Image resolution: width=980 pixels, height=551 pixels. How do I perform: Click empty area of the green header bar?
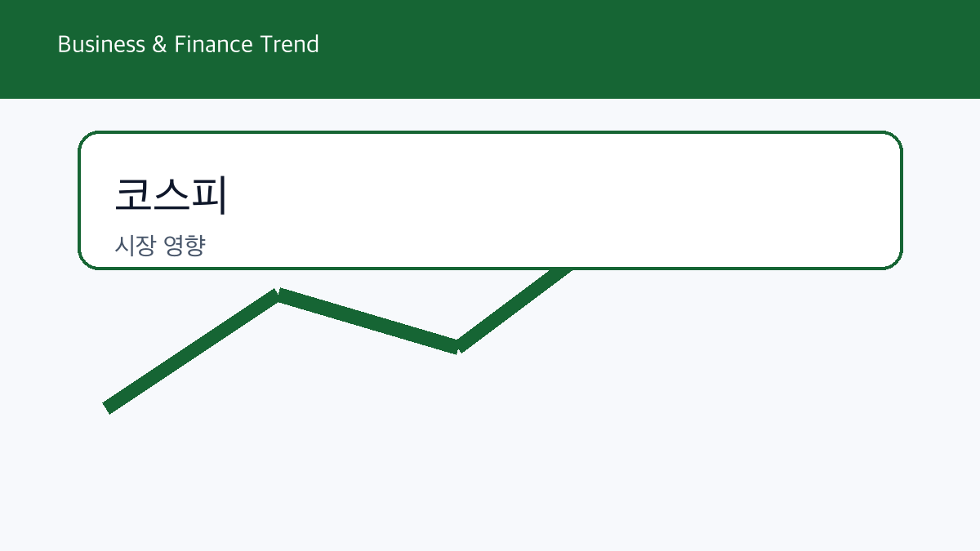click(653, 49)
